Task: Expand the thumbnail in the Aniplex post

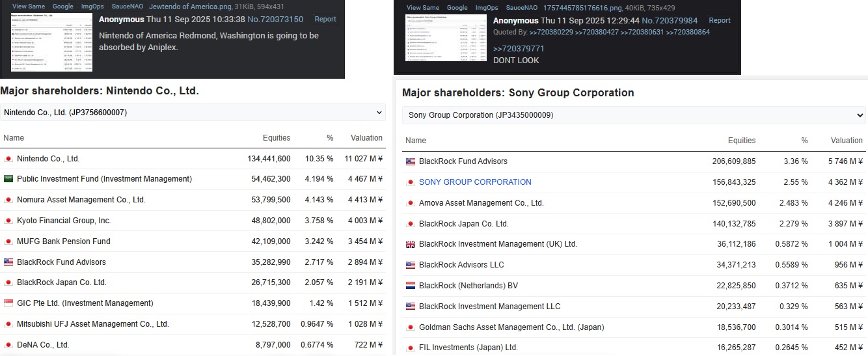Action: coord(51,42)
